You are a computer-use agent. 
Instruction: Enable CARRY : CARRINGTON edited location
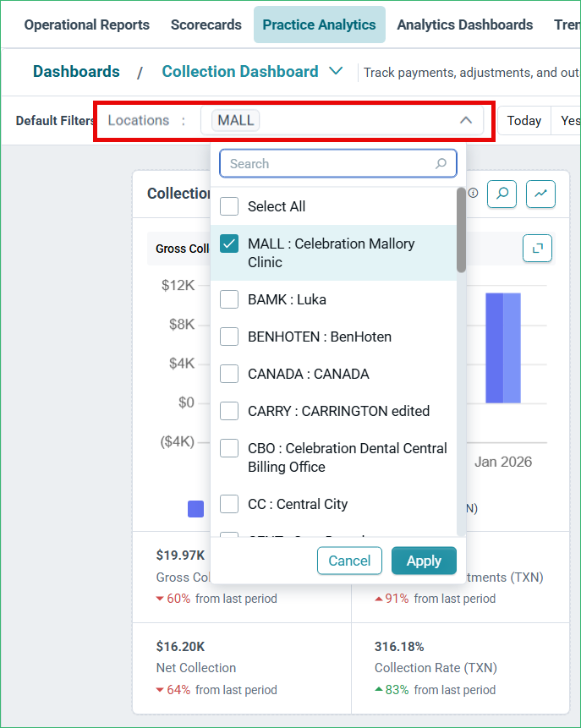[x=229, y=411]
